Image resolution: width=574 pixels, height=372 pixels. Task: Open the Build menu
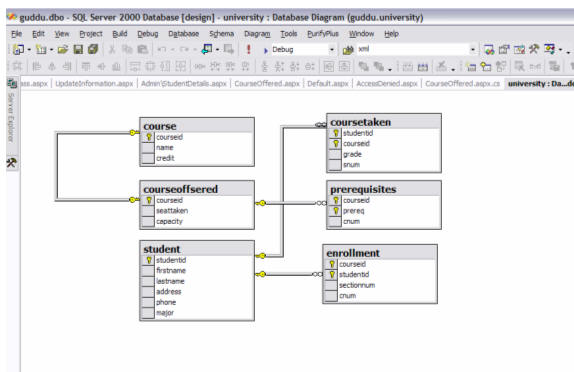[x=120, y=34]
